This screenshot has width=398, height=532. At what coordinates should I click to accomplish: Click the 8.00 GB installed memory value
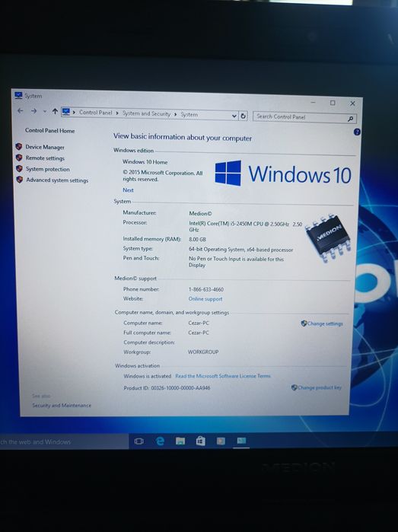[x=197, y=240]
